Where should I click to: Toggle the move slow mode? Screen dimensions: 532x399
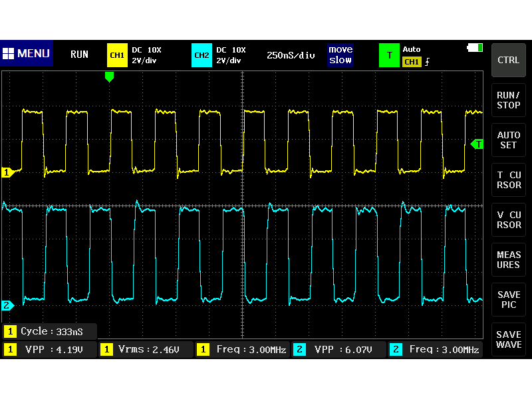pyautogui.click(x=340, y=55)
